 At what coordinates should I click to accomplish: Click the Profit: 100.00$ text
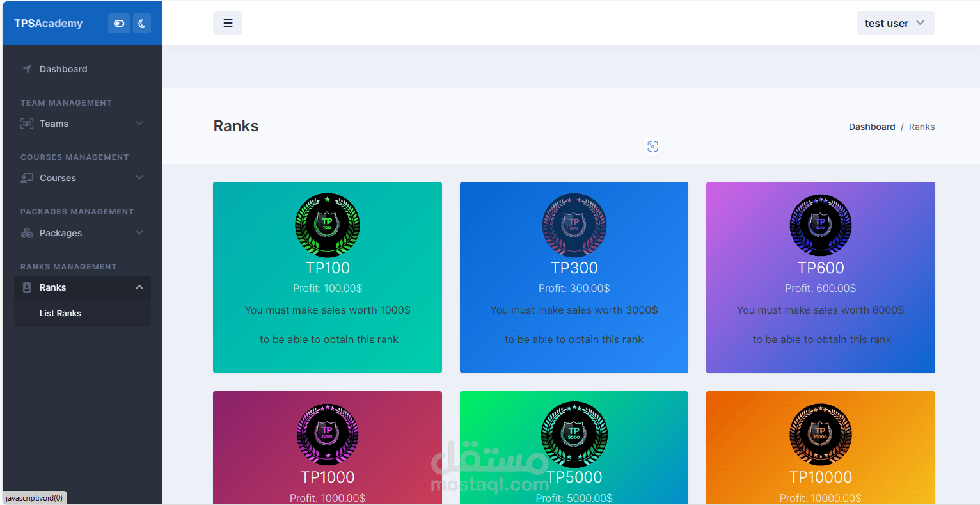click(328, 288)
